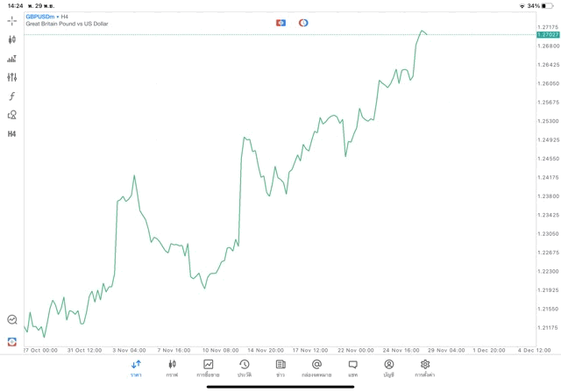Toggle the blue-red button at chart top
Screen dimensions: 561x392
point(280,23)
